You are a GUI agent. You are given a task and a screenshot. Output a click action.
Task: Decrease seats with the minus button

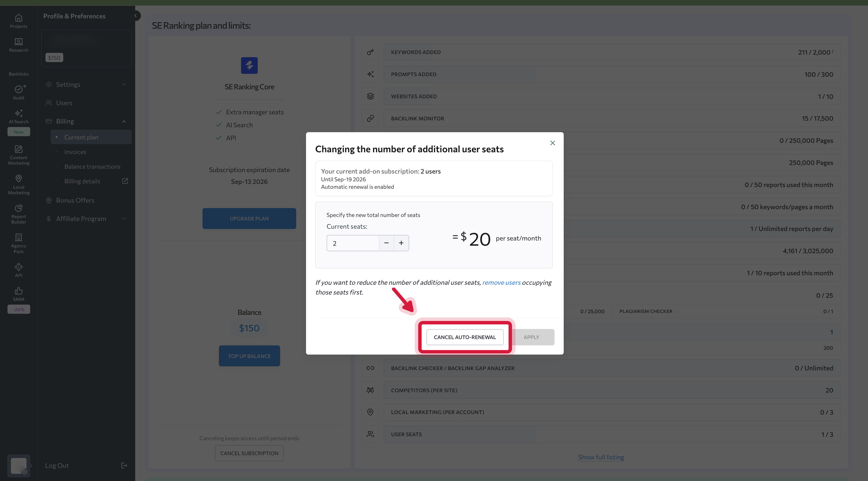click(x=386, y=243)
